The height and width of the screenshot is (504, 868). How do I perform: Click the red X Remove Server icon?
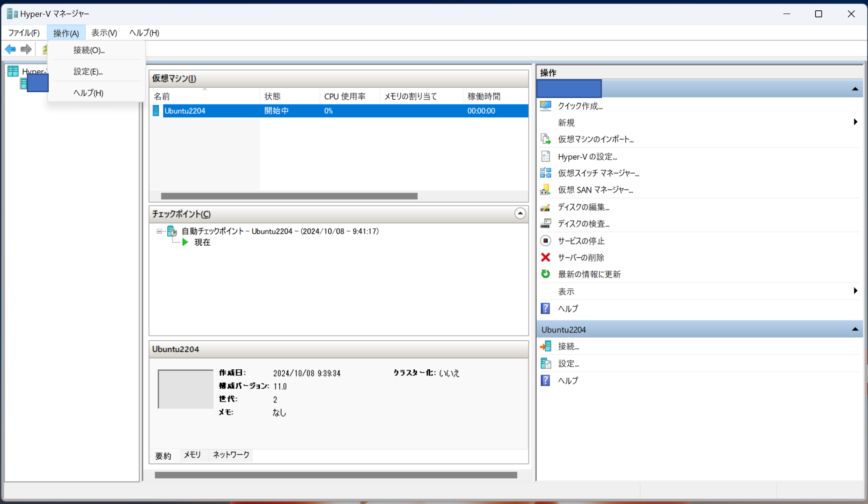point(546,257)
